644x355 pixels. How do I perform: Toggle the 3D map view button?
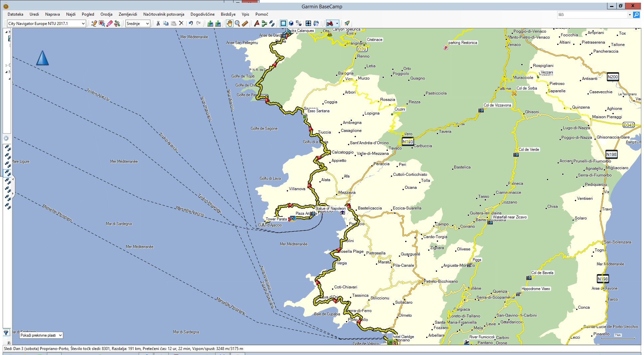[291, 23]
